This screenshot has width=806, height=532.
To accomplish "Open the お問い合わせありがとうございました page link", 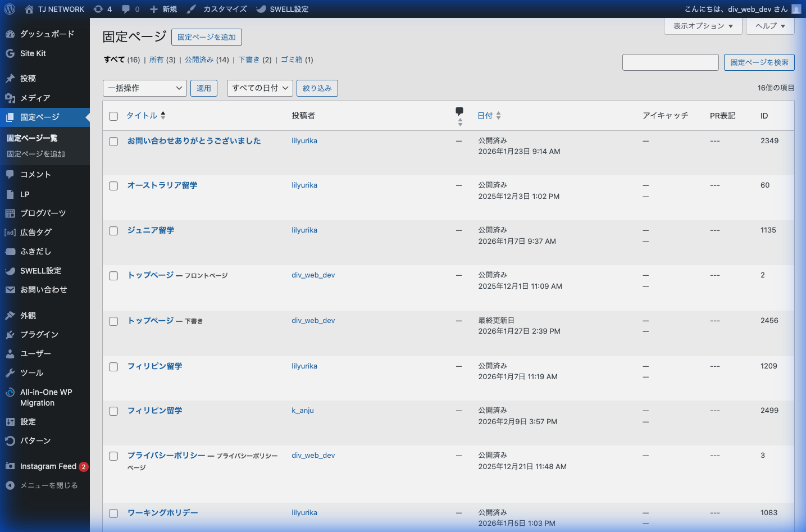I will pos(194,141).
